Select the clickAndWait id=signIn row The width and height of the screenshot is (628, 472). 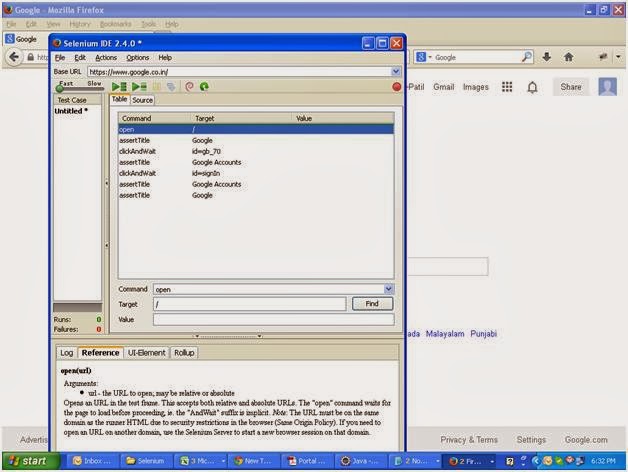point(256,173)
